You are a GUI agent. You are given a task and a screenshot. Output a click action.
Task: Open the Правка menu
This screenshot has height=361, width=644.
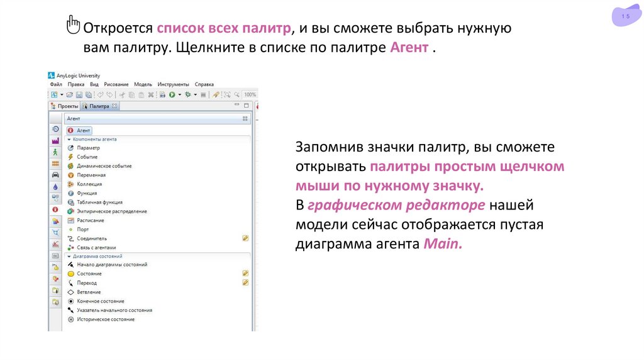[x=75, y=84]
